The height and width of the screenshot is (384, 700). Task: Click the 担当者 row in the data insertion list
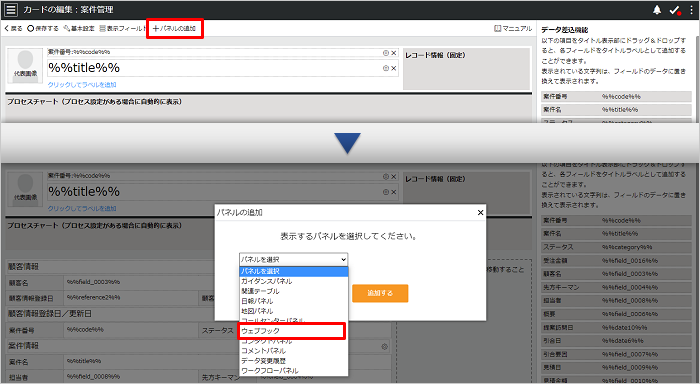(x=616, y=301)
